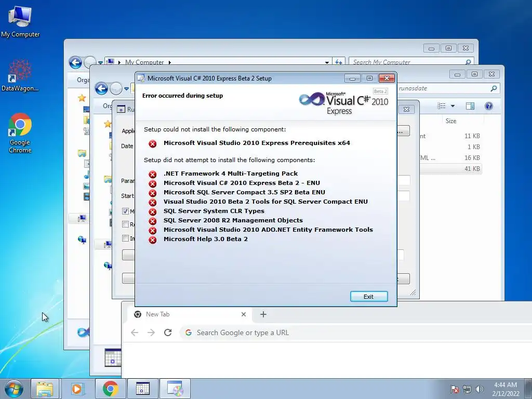532x399 pixels.
Task: Click error icon beside Prerequisites x64
Action: [x=153, y=143]
